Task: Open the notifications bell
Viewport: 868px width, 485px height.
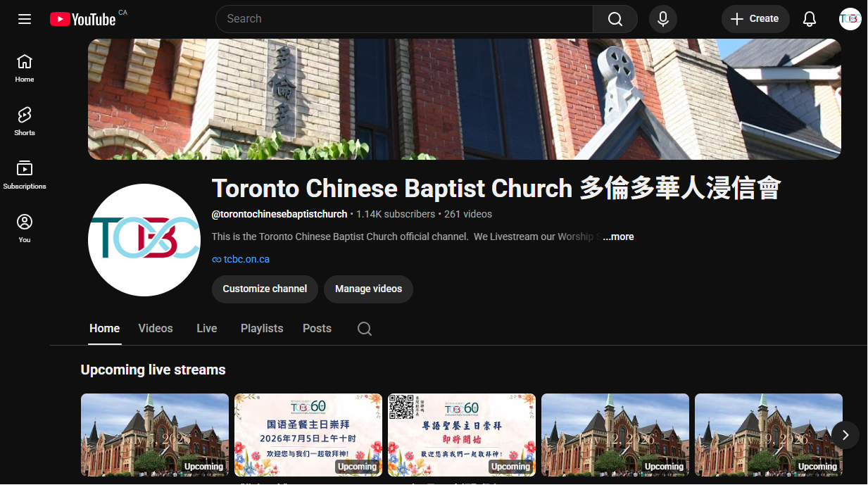Action: click(x=810, y=19)
